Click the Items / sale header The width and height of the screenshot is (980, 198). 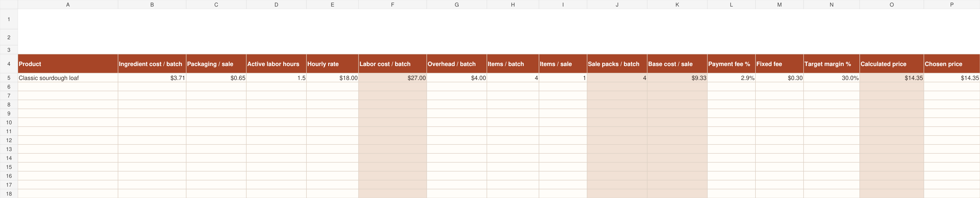(563, 64)
